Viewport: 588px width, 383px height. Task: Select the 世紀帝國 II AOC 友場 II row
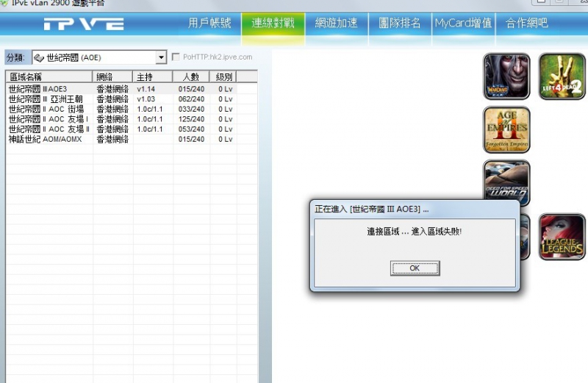[132, 129]
